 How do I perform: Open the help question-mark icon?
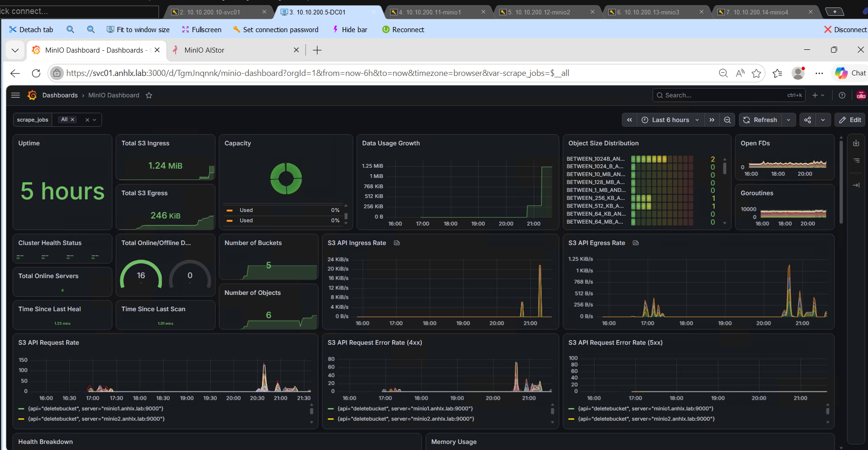pos(842,95)
